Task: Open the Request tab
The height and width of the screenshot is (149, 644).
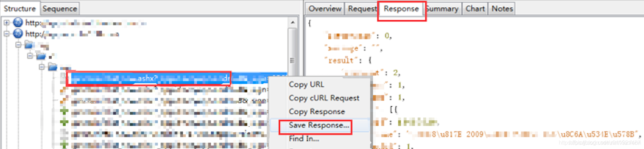Action: click(x=362, y=8)
